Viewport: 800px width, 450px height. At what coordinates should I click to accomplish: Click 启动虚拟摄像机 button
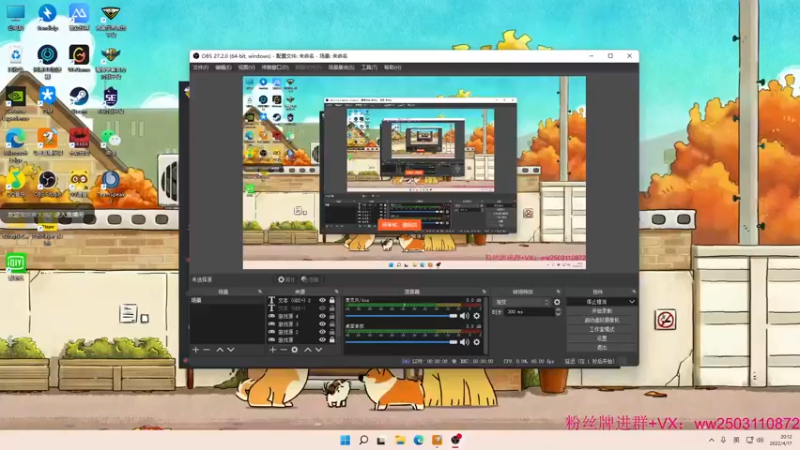[x=602, y=320]
